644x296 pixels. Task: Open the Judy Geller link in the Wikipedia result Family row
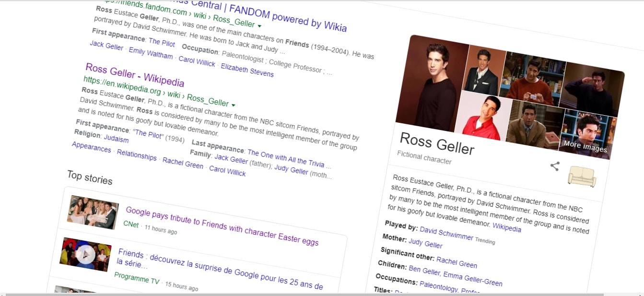coord(291,169)
